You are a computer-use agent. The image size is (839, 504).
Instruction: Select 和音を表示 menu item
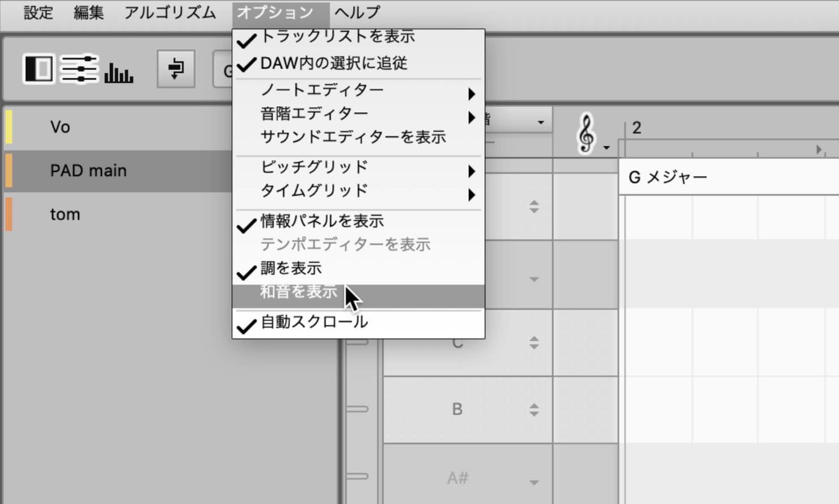[299, 293]
